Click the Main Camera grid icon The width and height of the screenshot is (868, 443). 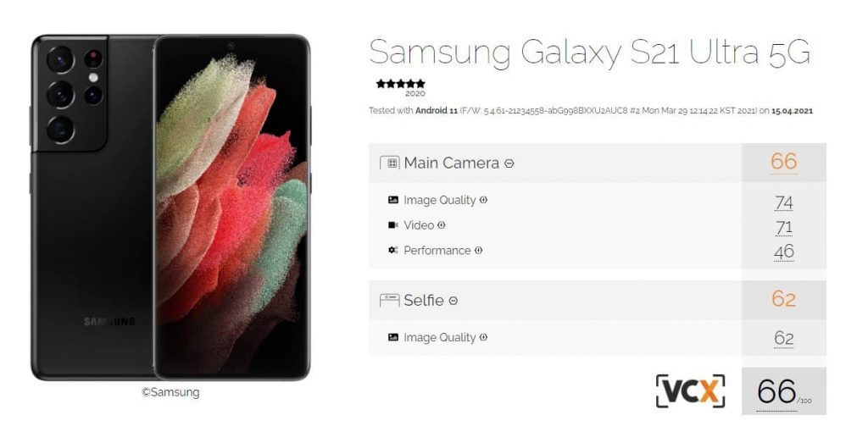pyautogui.click(x=390, y=163)
